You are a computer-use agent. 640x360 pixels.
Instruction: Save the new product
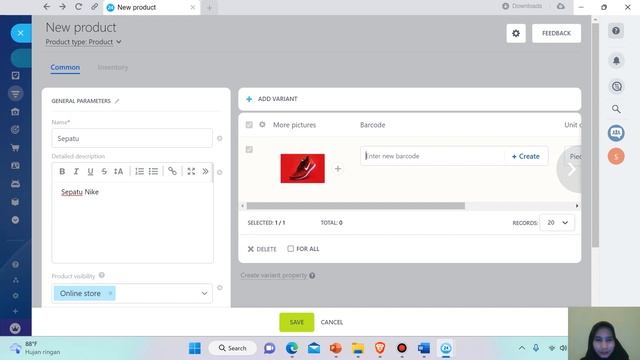click(297, 322)
